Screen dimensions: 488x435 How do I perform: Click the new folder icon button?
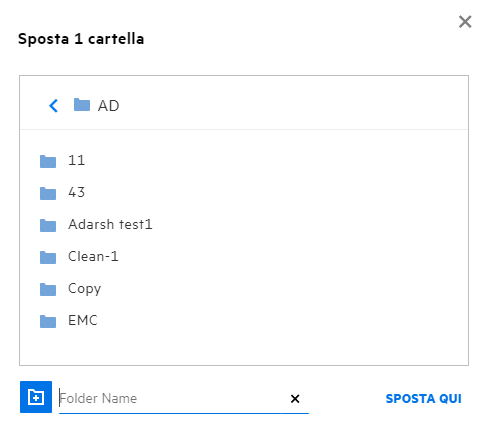click(36, 397)
